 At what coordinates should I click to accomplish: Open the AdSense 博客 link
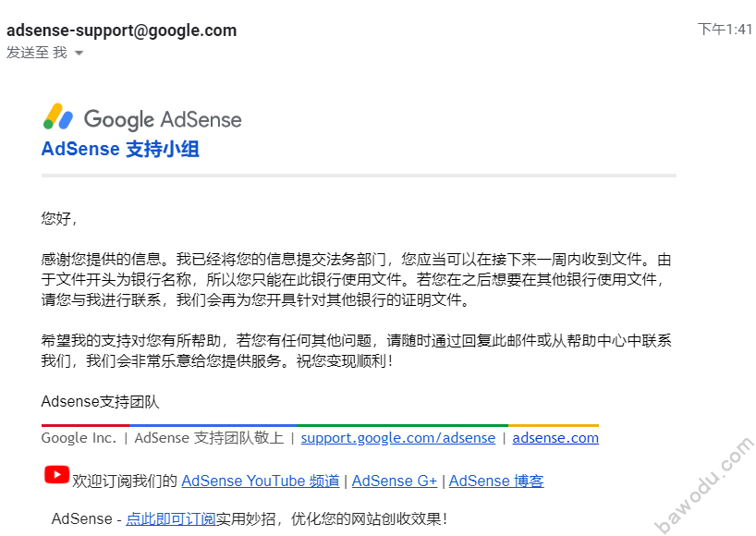coord(496,481)
